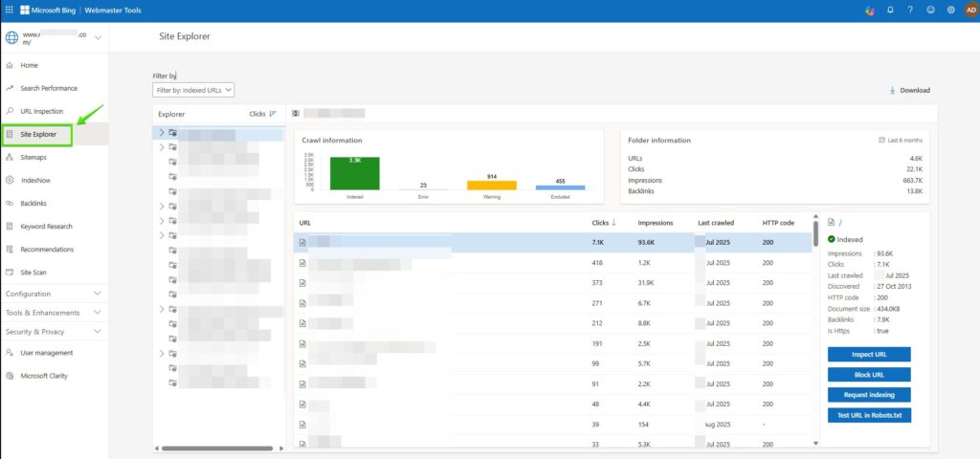This screenshot has height=459, width=980.
Task: Open Search Performance in sidebar
Action: [49, 88]
